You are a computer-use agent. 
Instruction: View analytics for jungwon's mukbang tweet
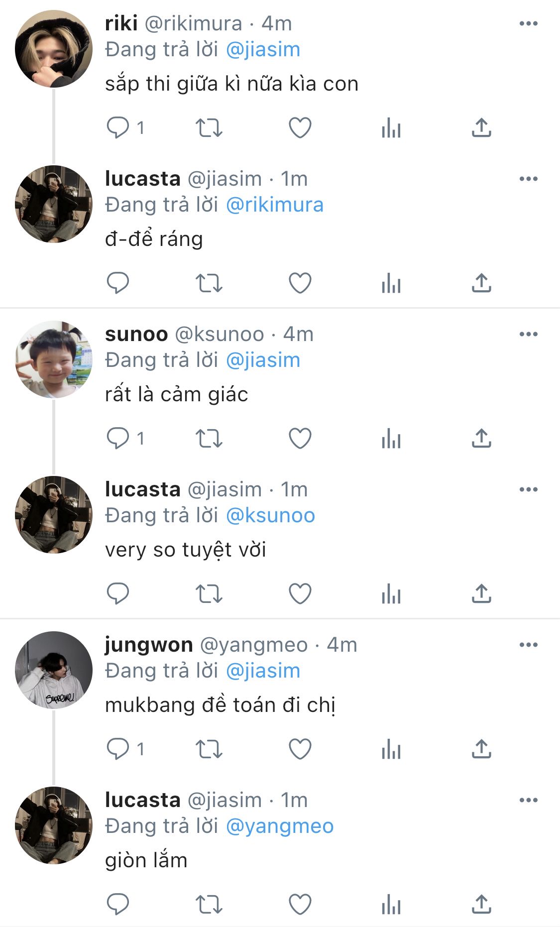pos(391,749)
